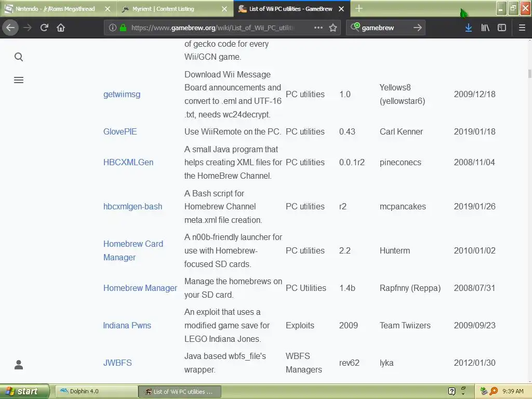Select List of Wii PC utilities taskbar button

[180, 392]
